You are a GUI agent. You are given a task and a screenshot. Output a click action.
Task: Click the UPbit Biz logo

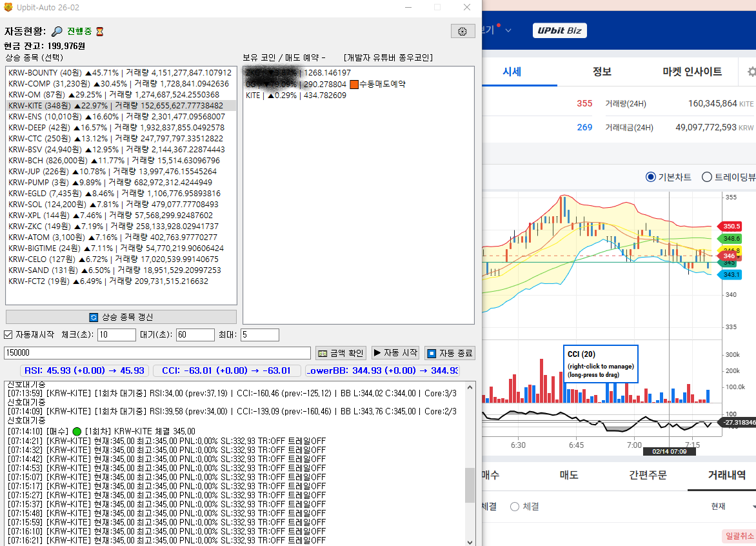tap(559, 30)
